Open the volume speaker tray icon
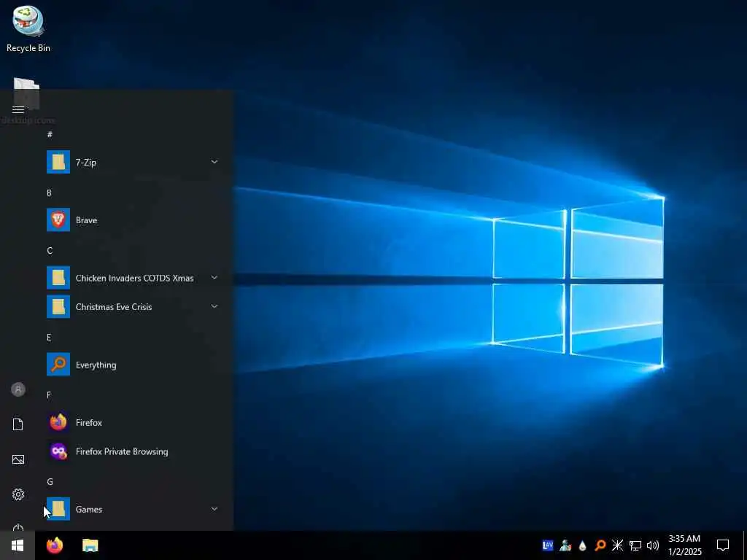 point(653,545)
